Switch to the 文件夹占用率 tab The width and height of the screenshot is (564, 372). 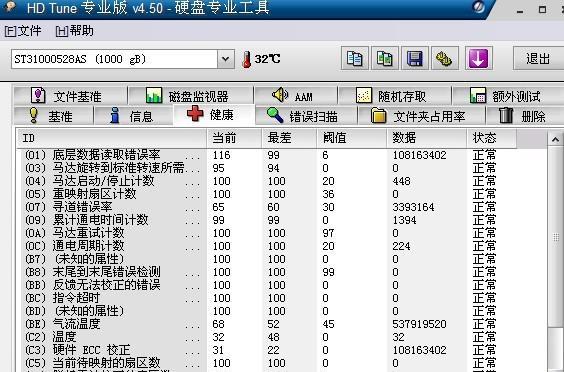[x=421, y=116]
